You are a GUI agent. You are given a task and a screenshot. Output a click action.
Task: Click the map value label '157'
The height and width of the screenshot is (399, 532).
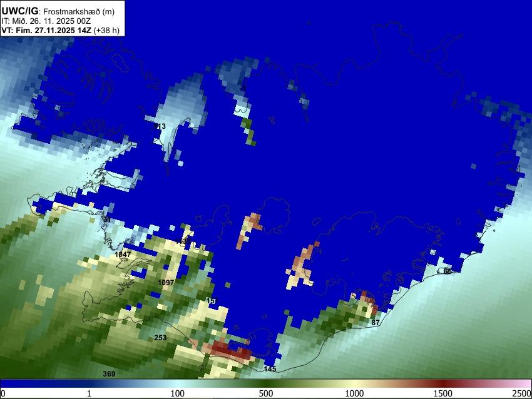tap(212, 301)
